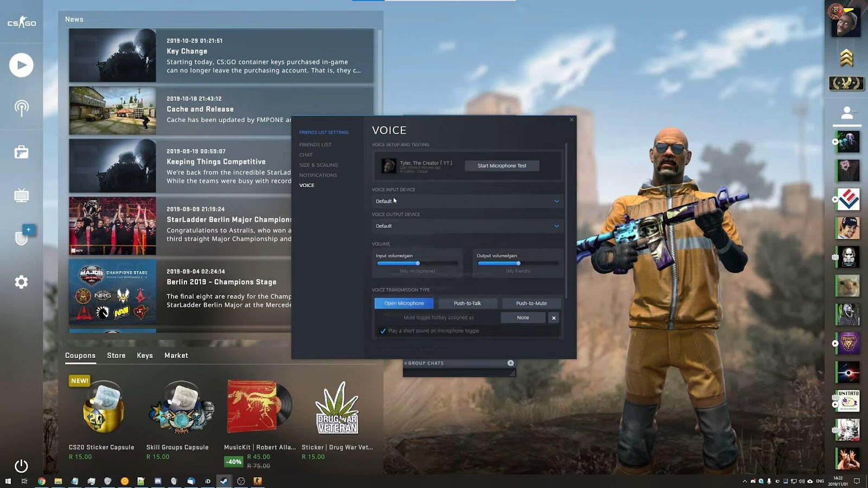868x488 pixels.
Task: Show hidden system tray icons
Action: point(745,481)
